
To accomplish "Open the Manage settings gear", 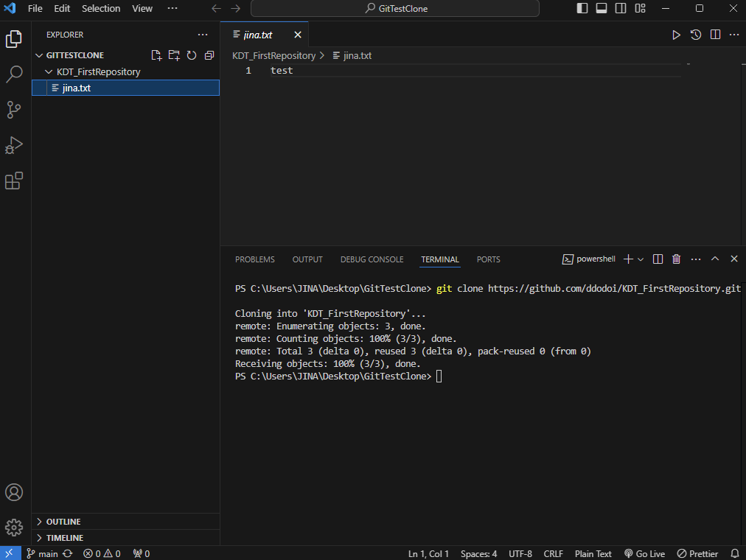I will click(x=14, y=527).
